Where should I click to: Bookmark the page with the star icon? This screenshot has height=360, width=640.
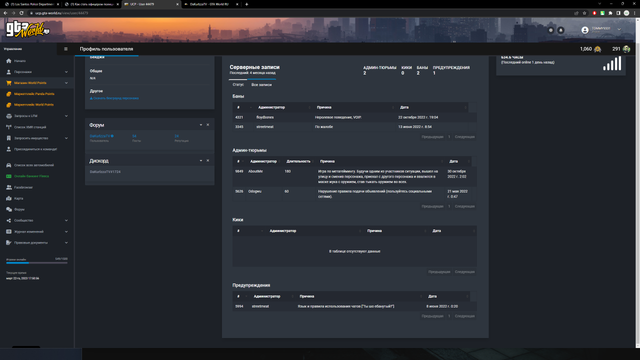584,13
